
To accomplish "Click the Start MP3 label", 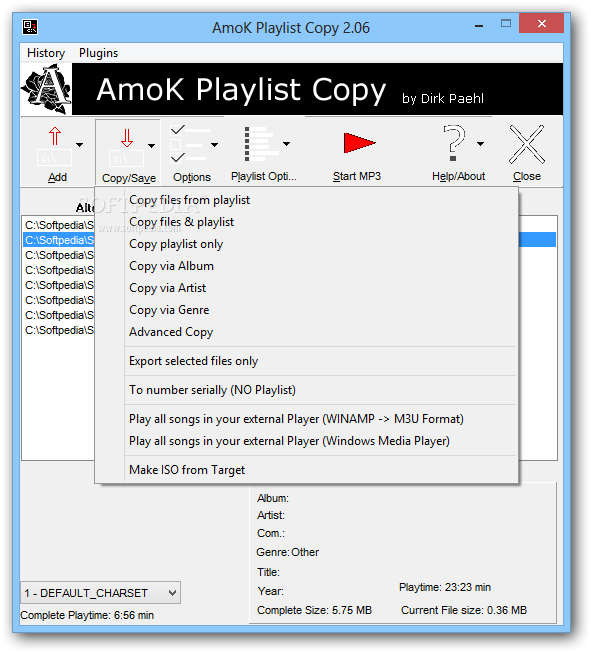I will [357, 176].
